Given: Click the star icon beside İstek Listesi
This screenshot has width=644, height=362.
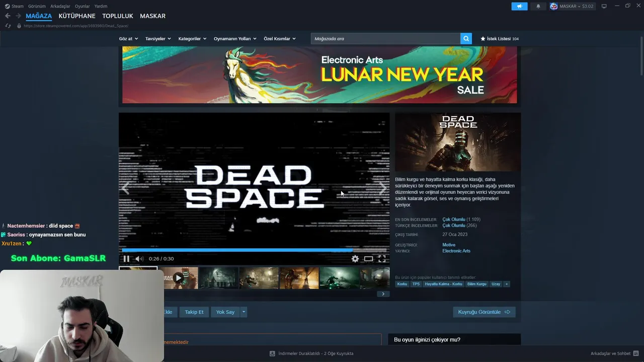Looking at the screenshot, I should tap(483, 39).
